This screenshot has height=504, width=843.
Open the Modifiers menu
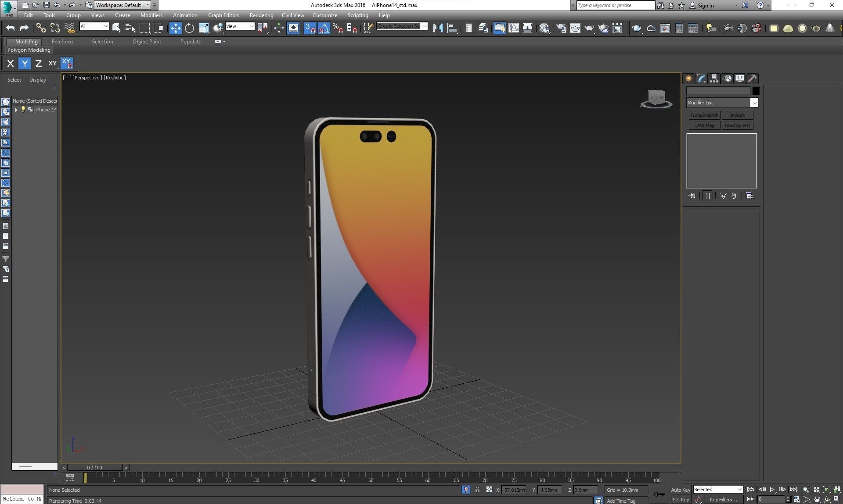pos(151,15)
